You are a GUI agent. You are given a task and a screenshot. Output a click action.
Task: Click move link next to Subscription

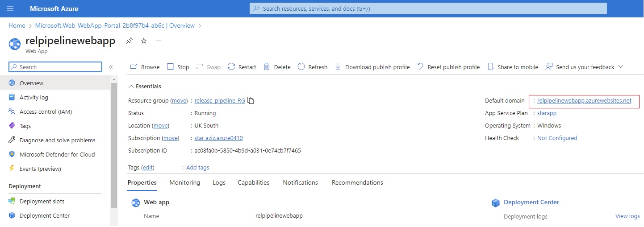click(171, 138)
